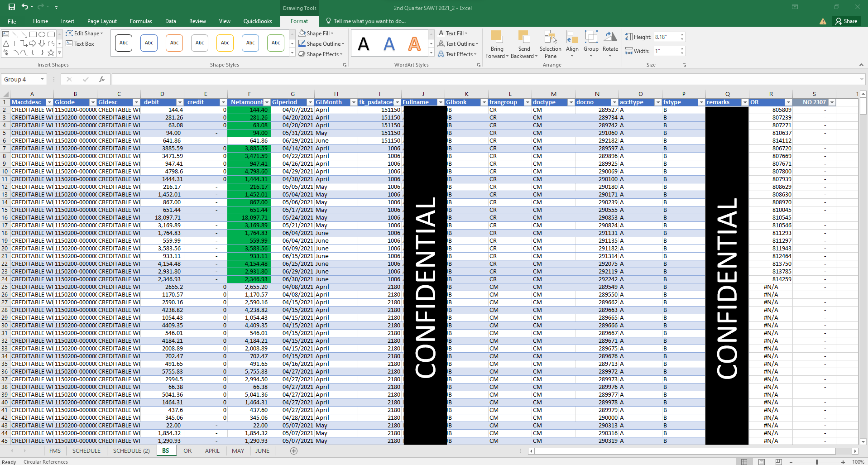Click the zoom slider
The width and height of the screenshot is (868, 465).
(x=816, y=462)
